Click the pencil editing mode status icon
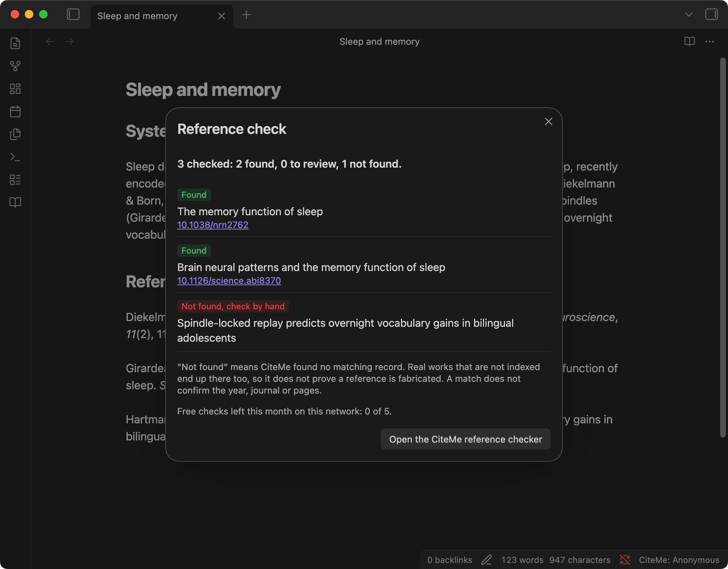The image size is (728, 569). [487, 560]
